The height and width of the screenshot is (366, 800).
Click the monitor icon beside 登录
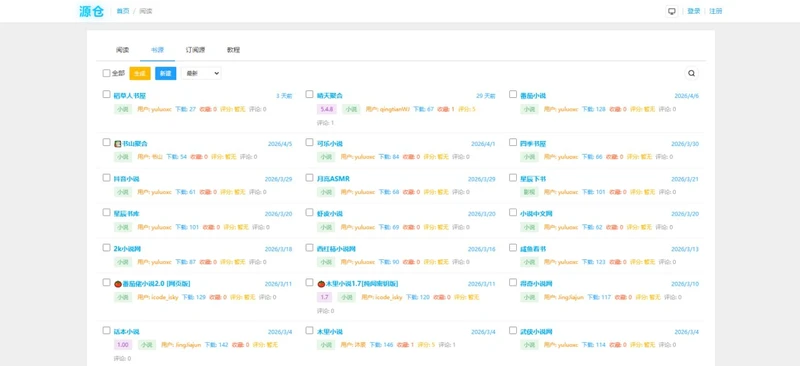(x=672, y=11)
